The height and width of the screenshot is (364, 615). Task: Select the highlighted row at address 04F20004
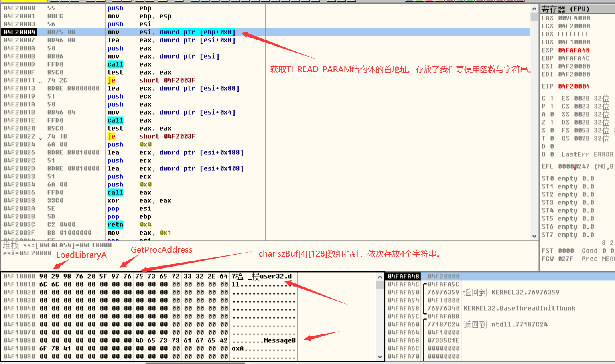point(266,32)
